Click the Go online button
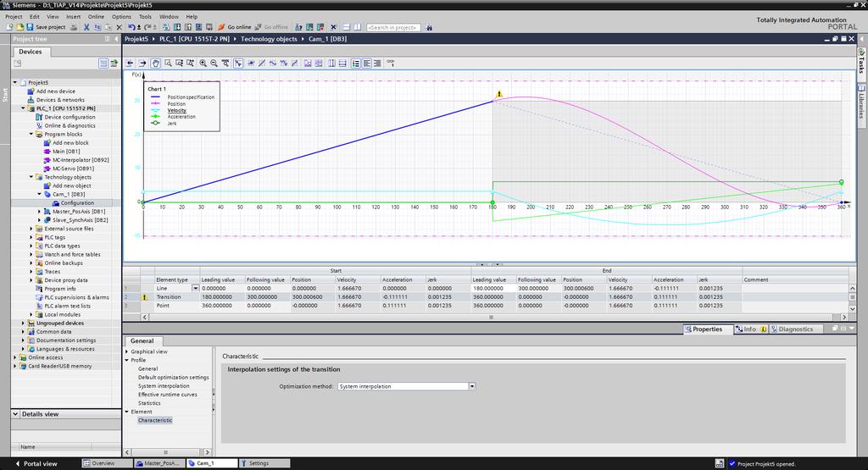Viewport: 868px width, 470px height. (235, 27)
